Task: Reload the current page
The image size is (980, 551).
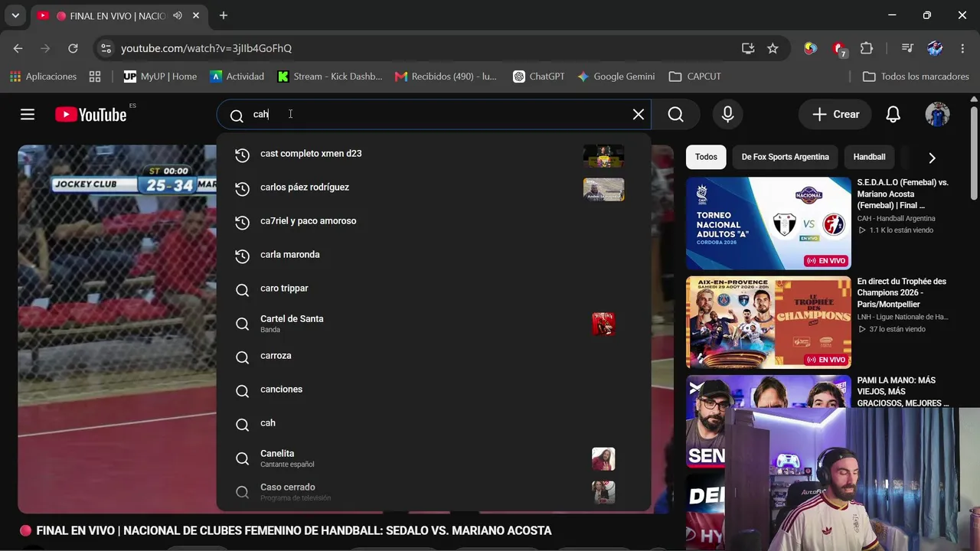Action: click(x=73, y=48)
